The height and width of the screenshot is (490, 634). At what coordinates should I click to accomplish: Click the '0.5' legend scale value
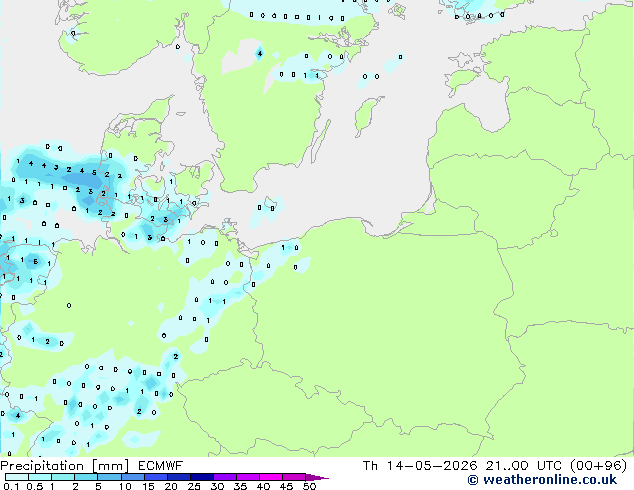(35, 486)
